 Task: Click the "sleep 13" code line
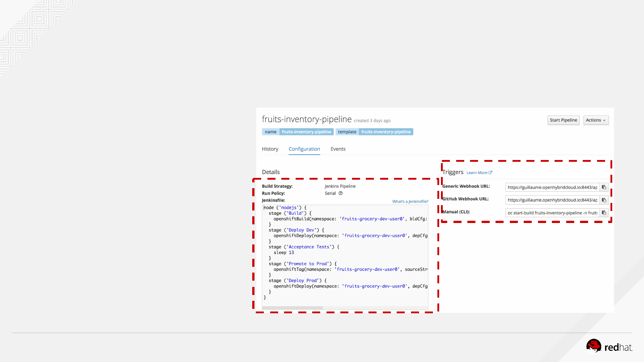coord(284,253)
